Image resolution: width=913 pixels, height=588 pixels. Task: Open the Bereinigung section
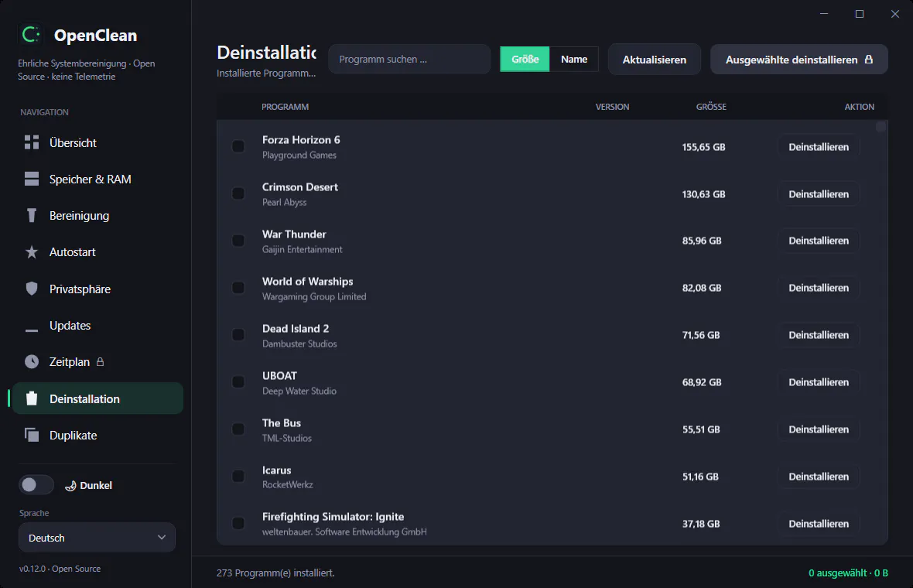97,215
